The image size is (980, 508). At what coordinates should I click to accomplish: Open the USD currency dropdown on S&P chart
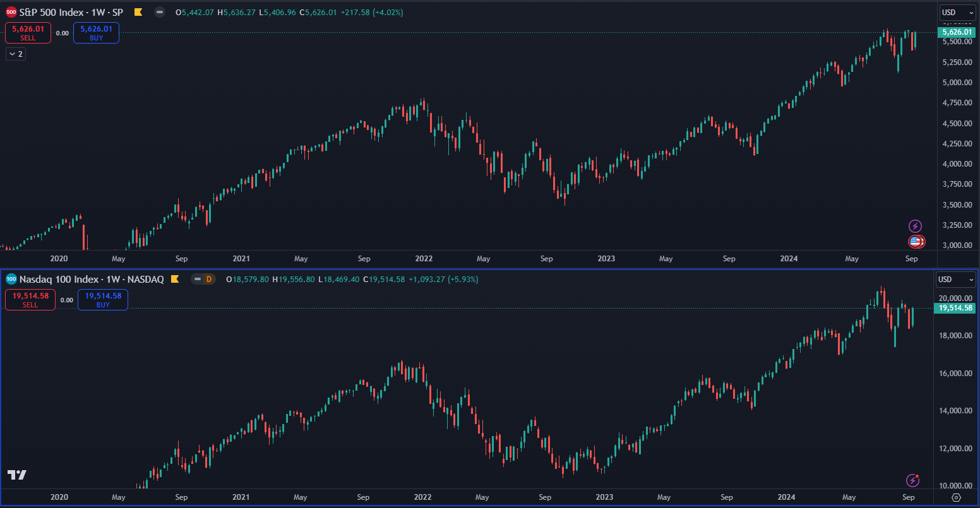point(957,12)
